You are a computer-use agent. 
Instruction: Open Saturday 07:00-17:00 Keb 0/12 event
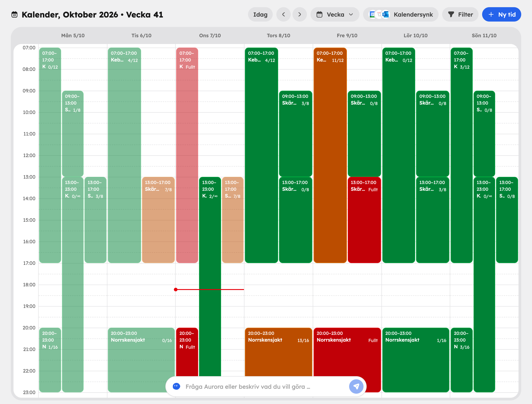pyautogui.click(x=399, y=155)
